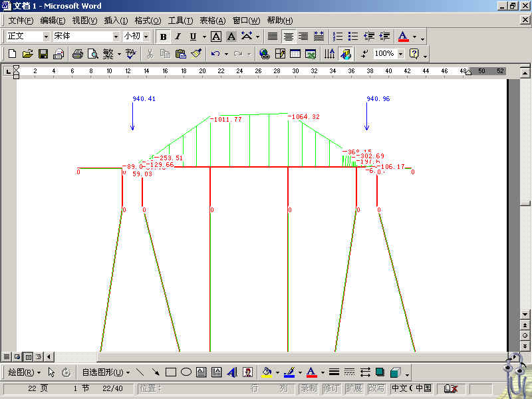The width and height of the screenshot is (532, 399).
Task: Undo the last action
Action: pyautogui.click(x=215, y=54)
